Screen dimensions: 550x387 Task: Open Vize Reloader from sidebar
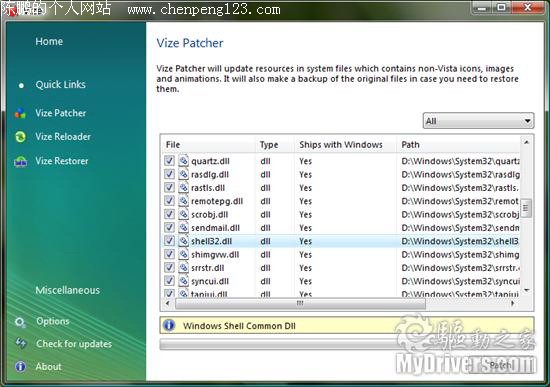(x=63, y=136)
